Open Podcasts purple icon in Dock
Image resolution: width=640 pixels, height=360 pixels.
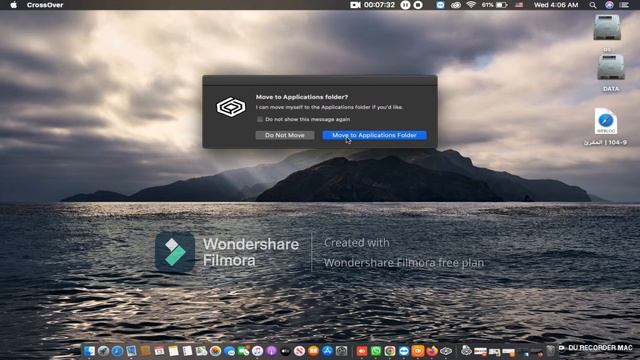pos(271,351)
